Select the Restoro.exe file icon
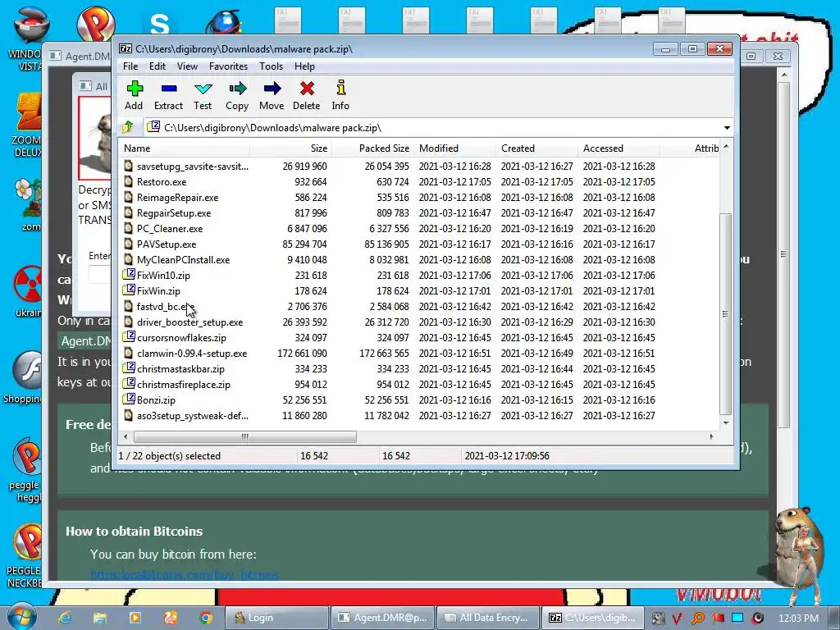 [129, 181]
